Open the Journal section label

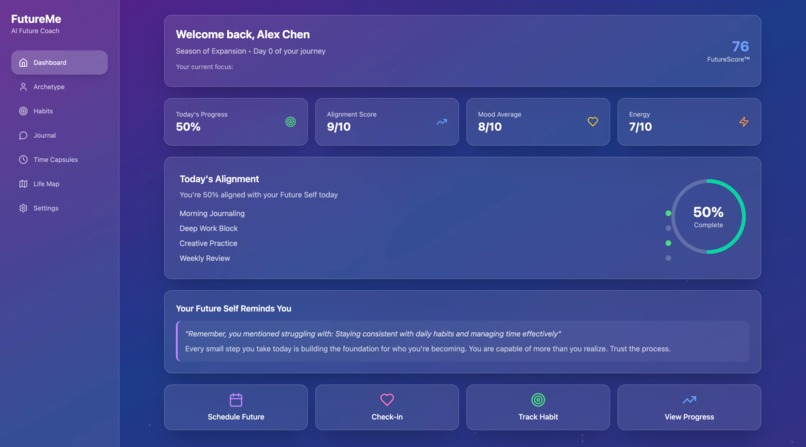click(x=45, y=136)
